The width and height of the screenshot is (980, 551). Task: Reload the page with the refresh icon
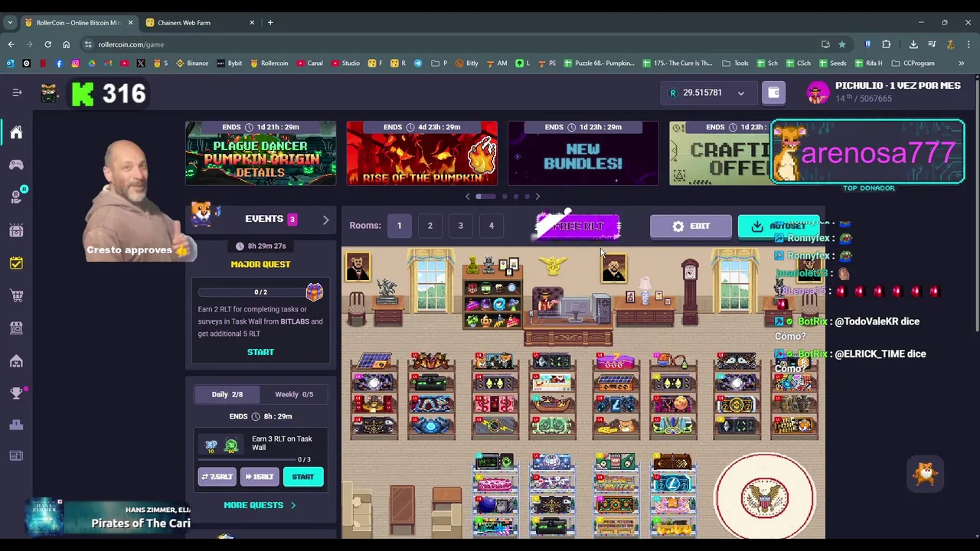tap(47, 44)
